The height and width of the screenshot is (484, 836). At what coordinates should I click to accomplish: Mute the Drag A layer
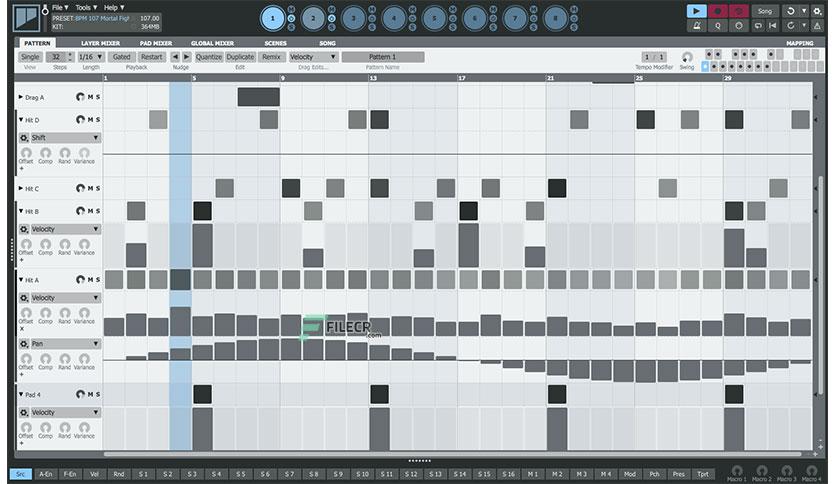click(x=90, y=97)
